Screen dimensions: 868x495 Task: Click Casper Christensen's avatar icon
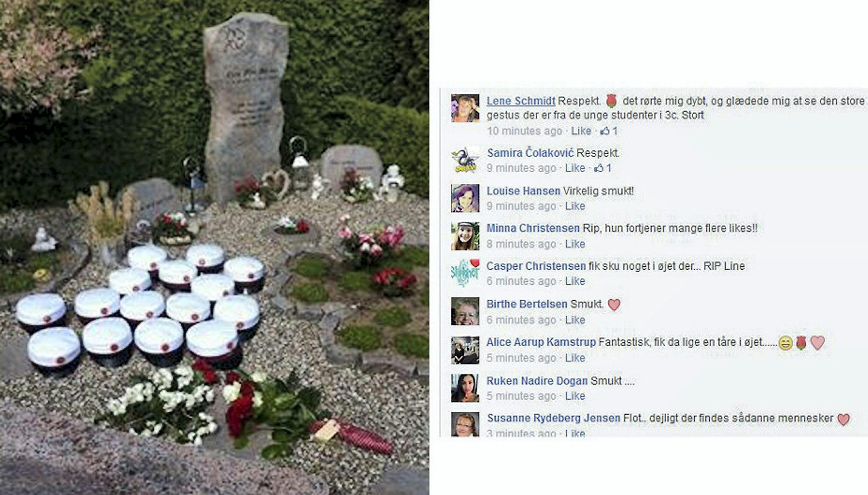[x=465, y=273]
